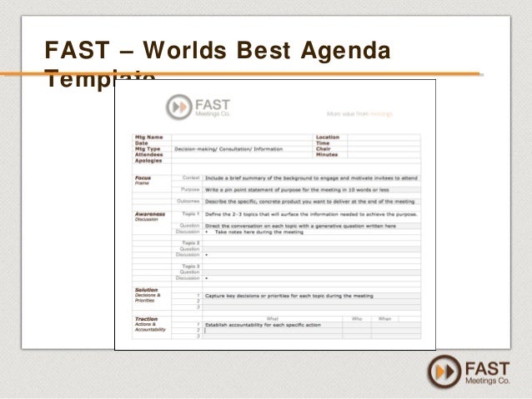Click the 'Topic 2' label

(190, 242)
